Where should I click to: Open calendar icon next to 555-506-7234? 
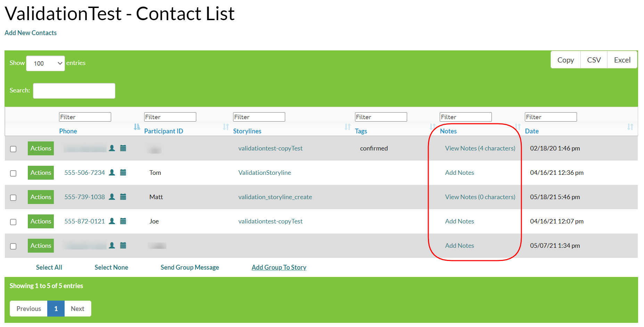(123, 172)
